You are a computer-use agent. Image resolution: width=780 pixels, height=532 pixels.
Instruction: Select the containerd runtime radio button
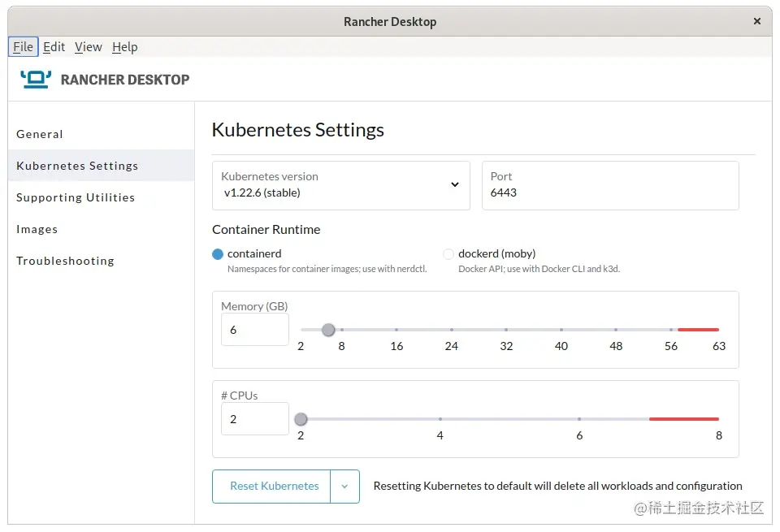pos(218,254)
